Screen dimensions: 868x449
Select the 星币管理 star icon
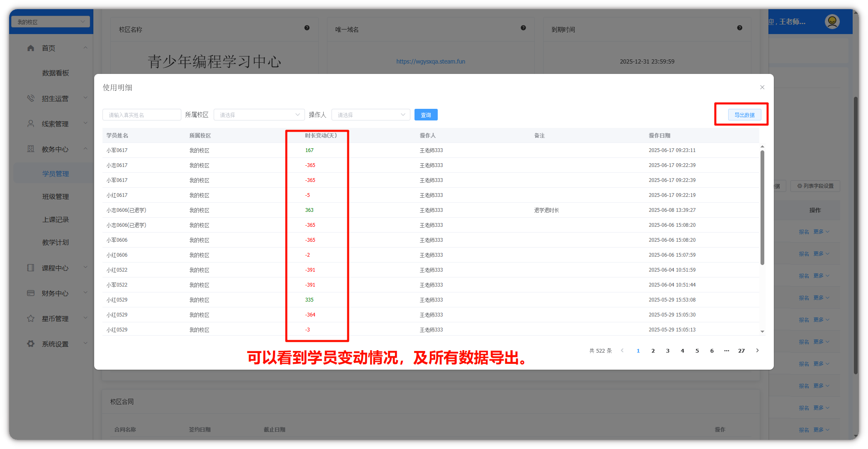tap(31, 318)
